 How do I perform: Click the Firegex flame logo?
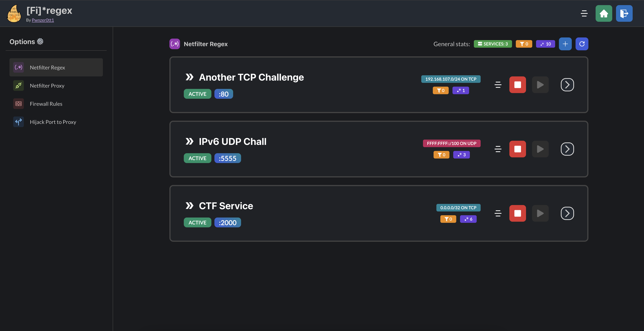click(x=14, y=13)
